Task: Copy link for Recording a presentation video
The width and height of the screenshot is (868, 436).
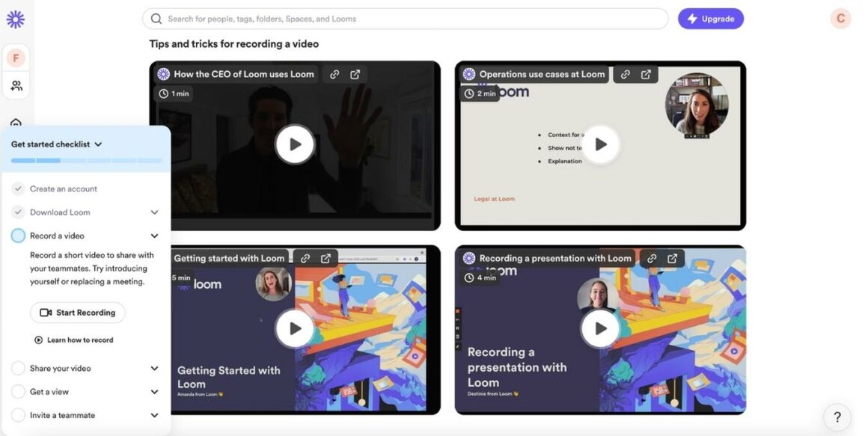Action: tap(652, 259)
